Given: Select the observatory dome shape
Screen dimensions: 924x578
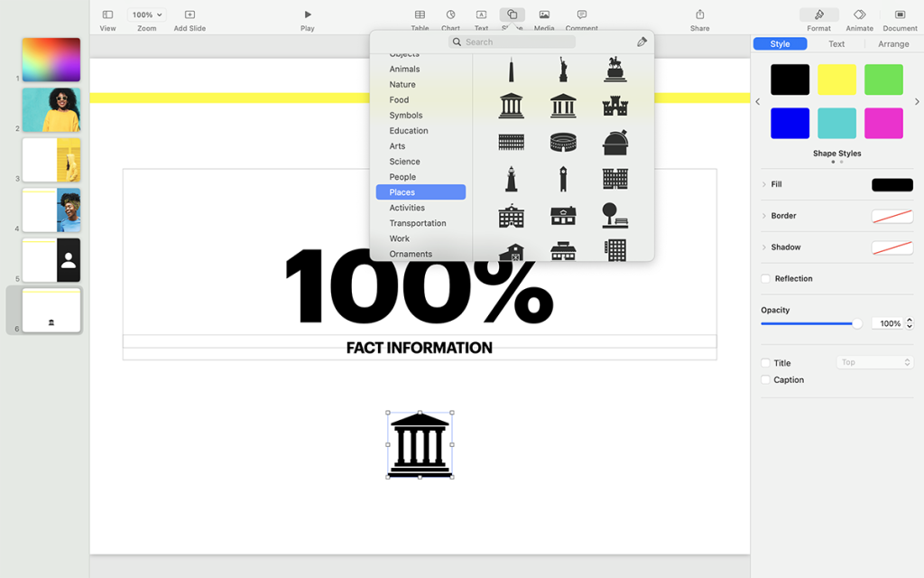Looking at the screenshot, I should click(x=614, y=143).
